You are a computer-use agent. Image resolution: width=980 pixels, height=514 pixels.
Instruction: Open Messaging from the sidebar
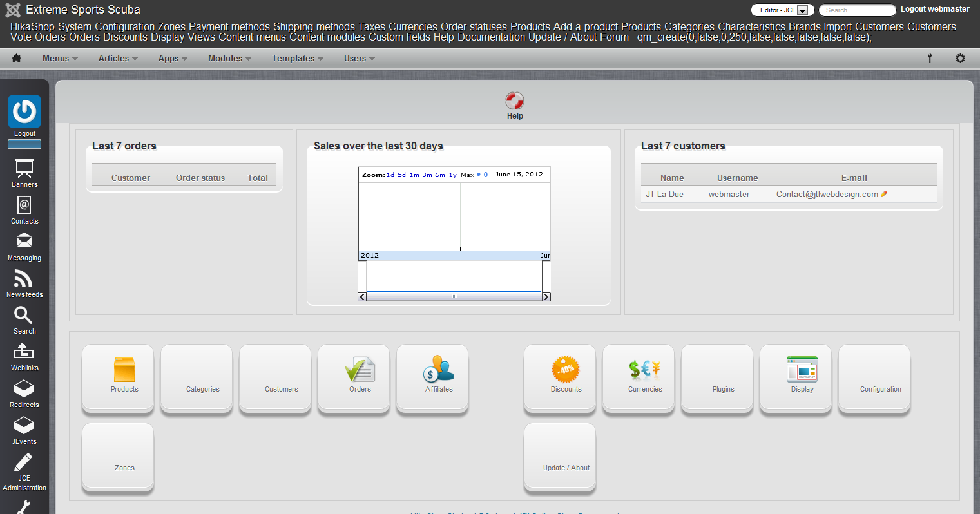pos(24,247)
